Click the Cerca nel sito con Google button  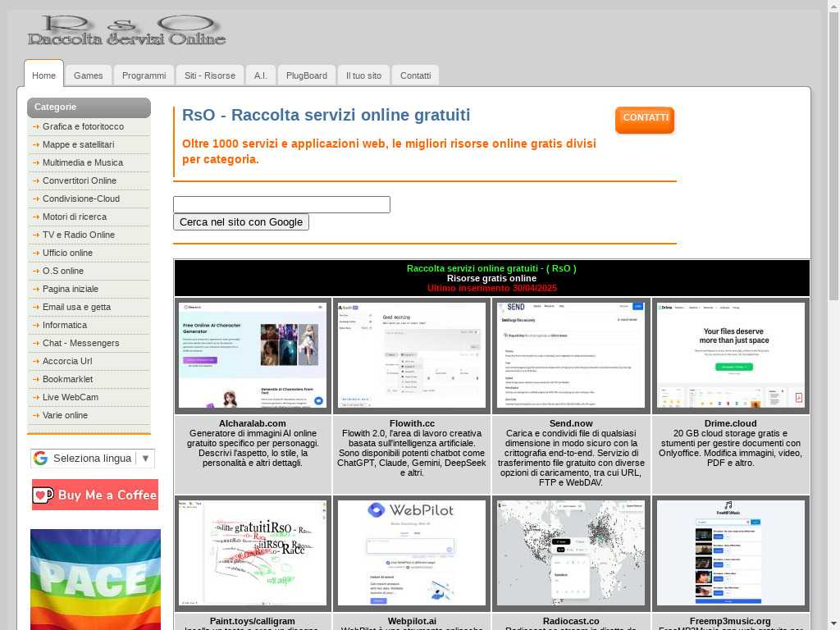241,221
